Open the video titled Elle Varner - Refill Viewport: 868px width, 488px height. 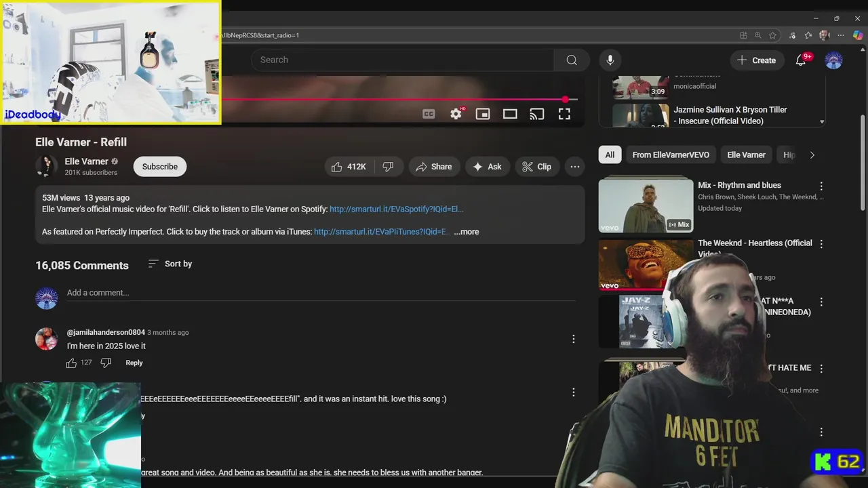81,142
